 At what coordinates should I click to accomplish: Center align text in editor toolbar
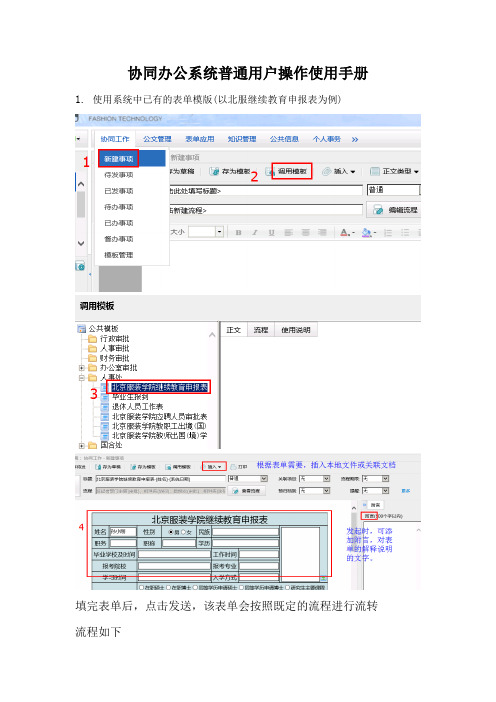(306, 233)
